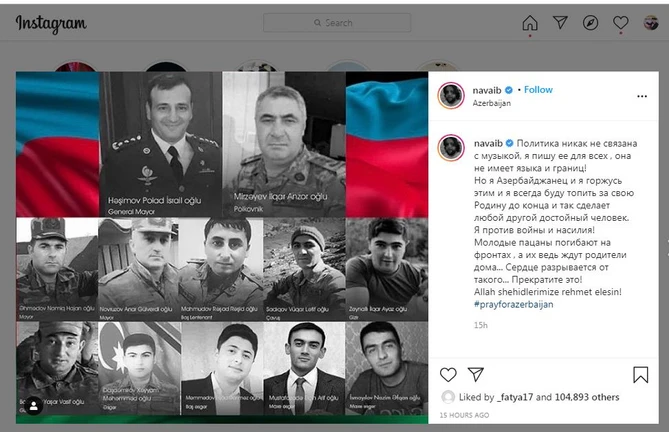669x432 pixels.
Task: Open navaib profile picture beside caption
Action: point(451,148)
